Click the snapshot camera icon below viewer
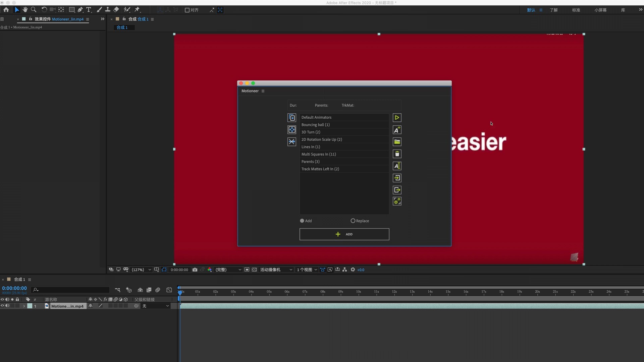The image size is (644, 362). (x=195, y=269)
